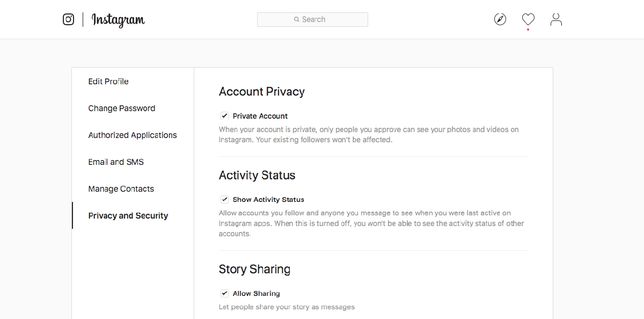Open the activity feed heart icon

(x=528, y=20)
